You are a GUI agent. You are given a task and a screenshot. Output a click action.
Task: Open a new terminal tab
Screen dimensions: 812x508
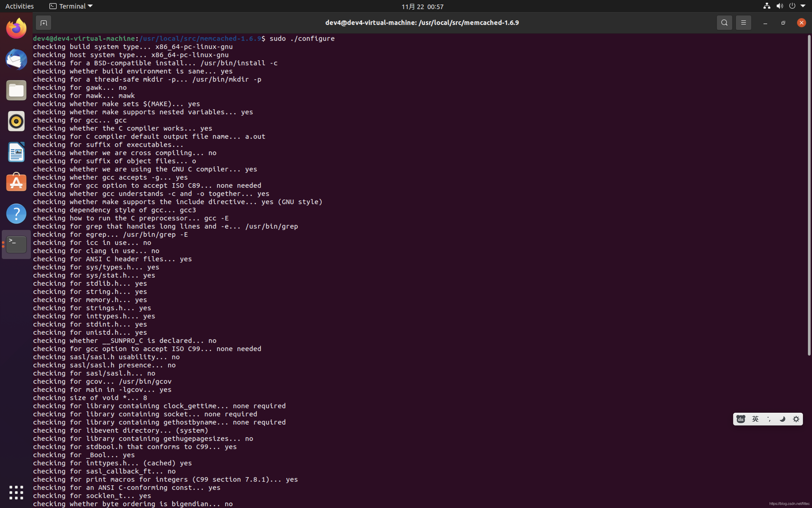tap(44, 23)
